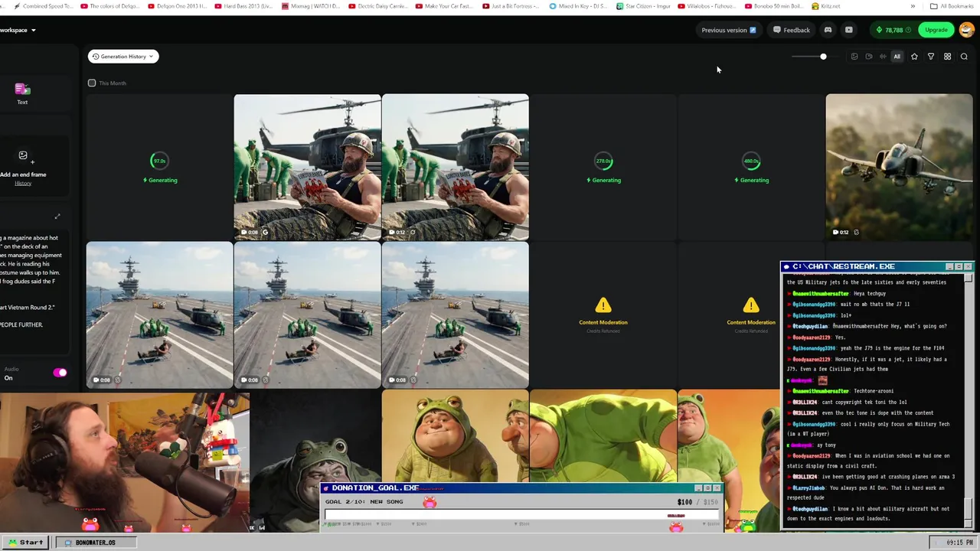Click the taskbar clock 09:15 PM
The image size is (980, 551).
[959, 543]
